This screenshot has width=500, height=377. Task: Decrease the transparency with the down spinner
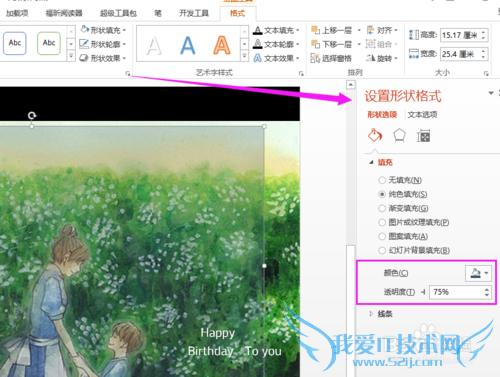pyautogui.click(x=487, y=295)
